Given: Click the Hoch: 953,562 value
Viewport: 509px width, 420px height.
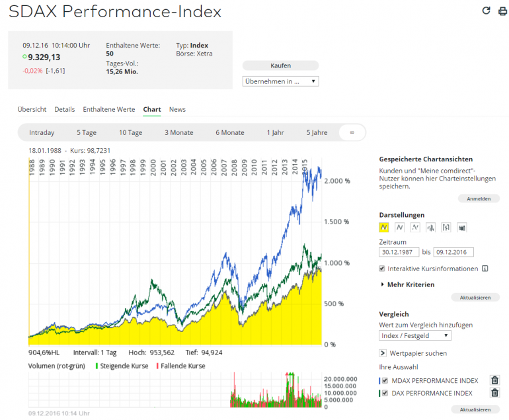Looking at the screenshot, I should coord(151,353).
